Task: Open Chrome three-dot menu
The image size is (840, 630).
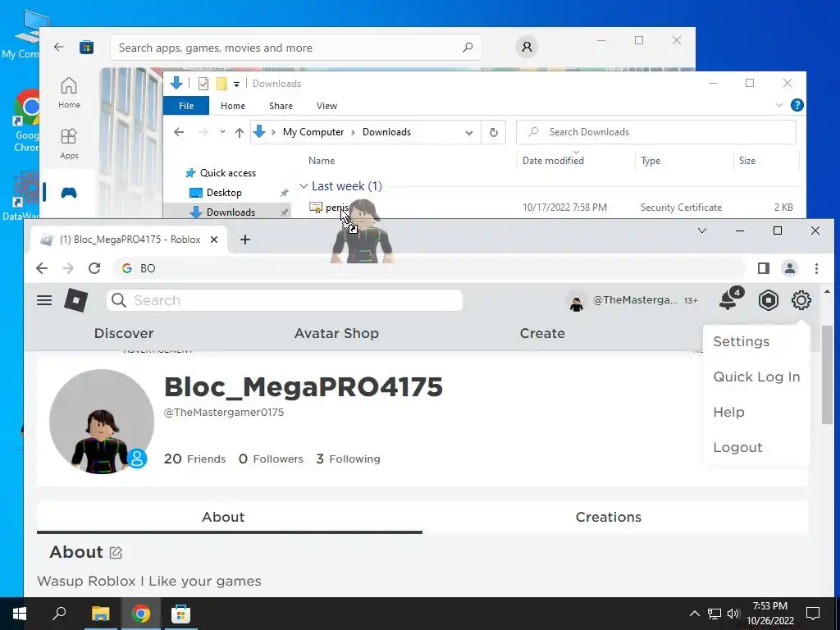Action: (816, 268)
